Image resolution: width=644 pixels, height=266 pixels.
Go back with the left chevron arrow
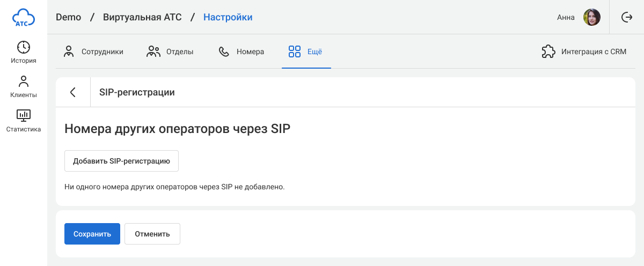click(x=73, y=92)
